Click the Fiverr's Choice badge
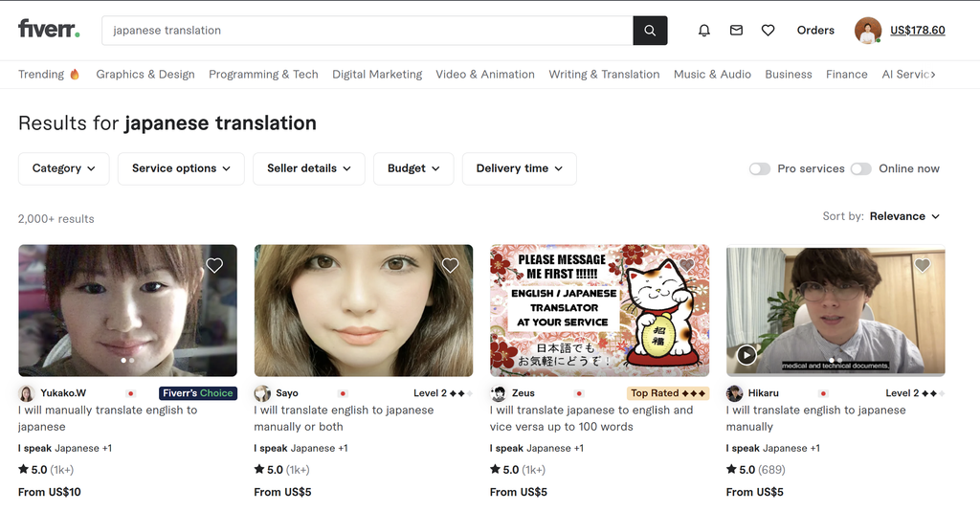Viewport: 980px width, 511px height. pyautogui.click(x=198, y=393)
